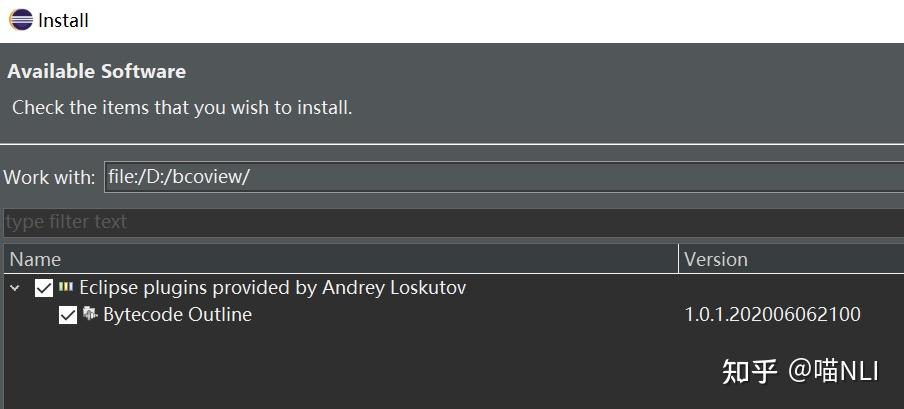Click the category icon beside Eclipse plugins
Viewport: 904px width, 409px height.
coord(66,287)
